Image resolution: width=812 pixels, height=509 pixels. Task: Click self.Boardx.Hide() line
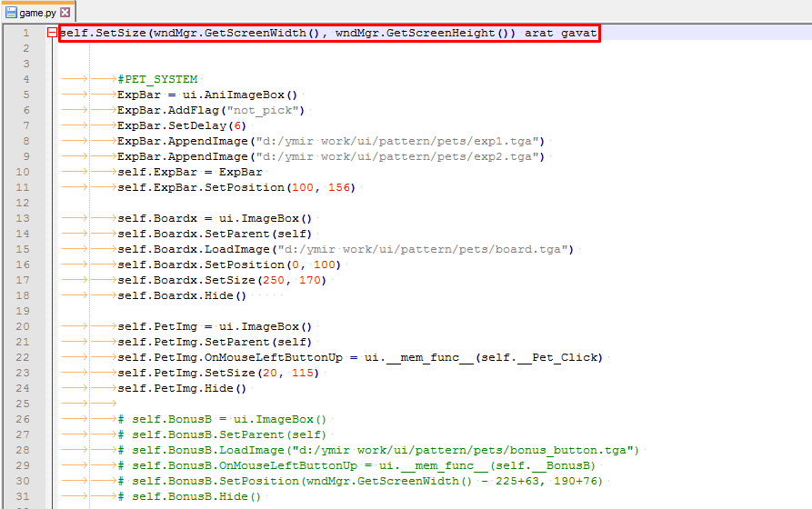pos(182,295)
